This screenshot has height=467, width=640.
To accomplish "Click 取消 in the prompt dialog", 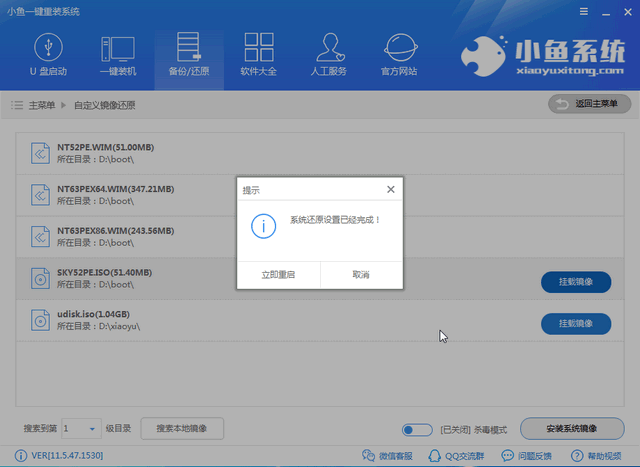I will [361, 274].
